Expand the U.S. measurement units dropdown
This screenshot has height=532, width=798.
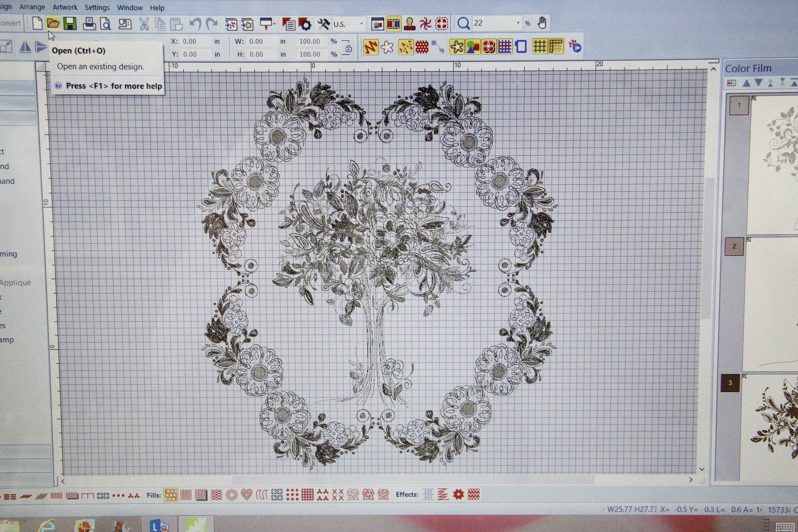click(x=361, y=24)
